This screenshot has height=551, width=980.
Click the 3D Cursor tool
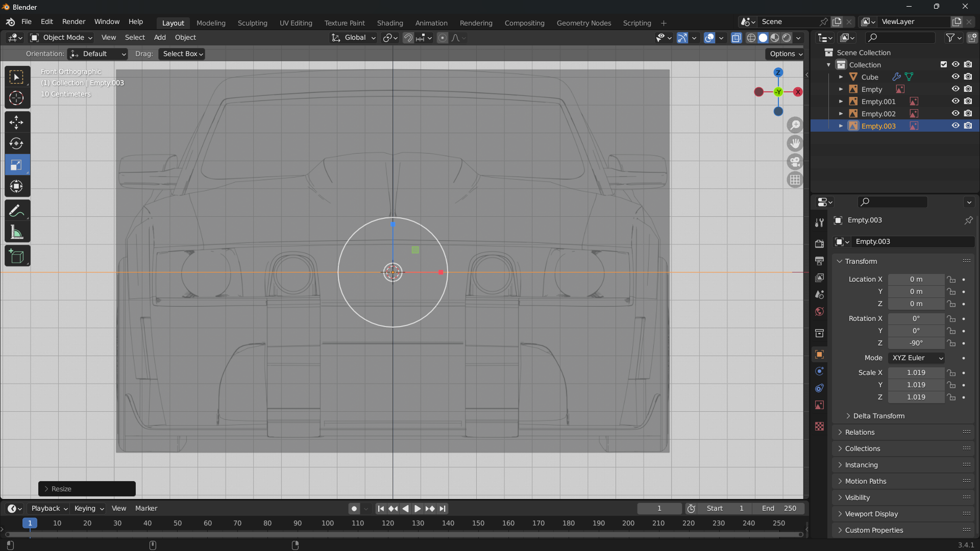point(16,98)
